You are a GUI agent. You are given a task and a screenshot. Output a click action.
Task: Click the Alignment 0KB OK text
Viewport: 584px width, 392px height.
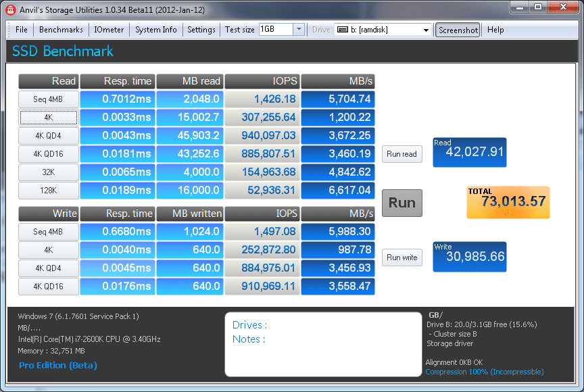pos(454,362)
